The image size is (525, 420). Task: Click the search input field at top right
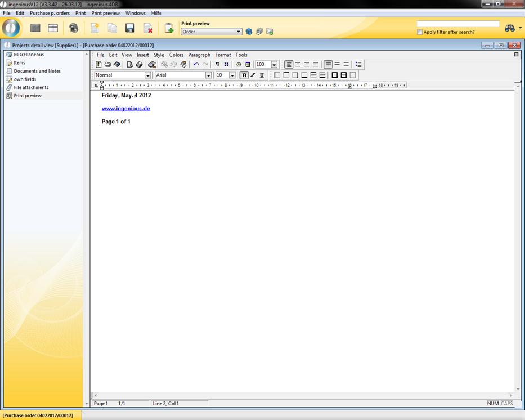(457, 24)
